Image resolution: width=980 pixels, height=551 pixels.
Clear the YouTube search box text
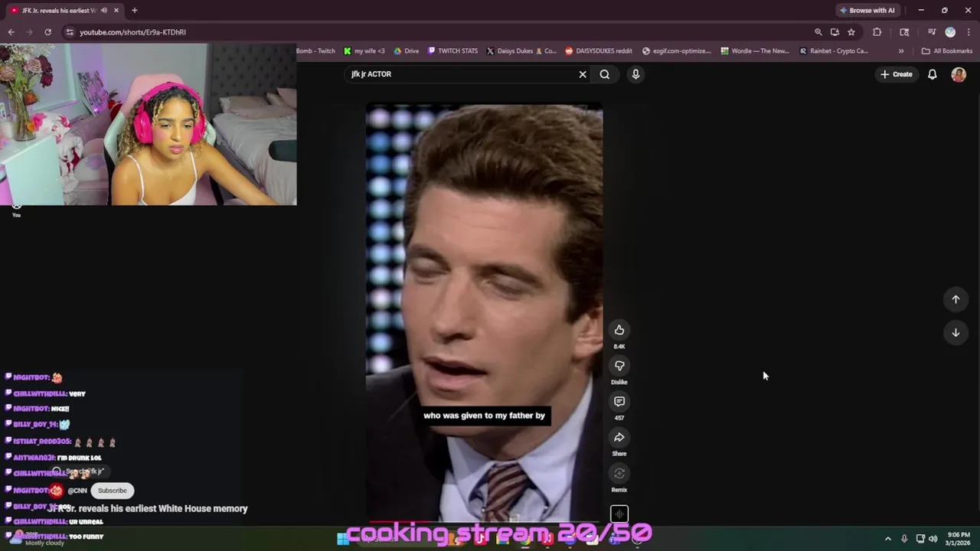pyautogui.click(x=583, y=74)
